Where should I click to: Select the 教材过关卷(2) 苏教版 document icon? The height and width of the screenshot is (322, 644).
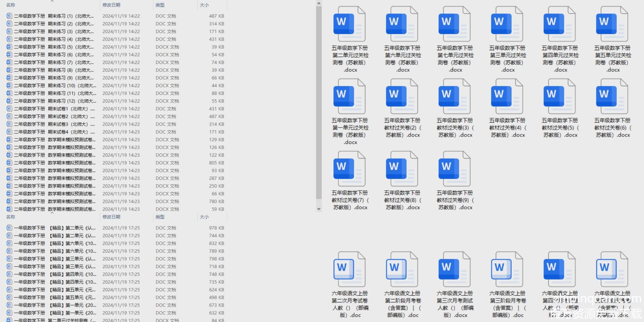(x=402, y=97)
